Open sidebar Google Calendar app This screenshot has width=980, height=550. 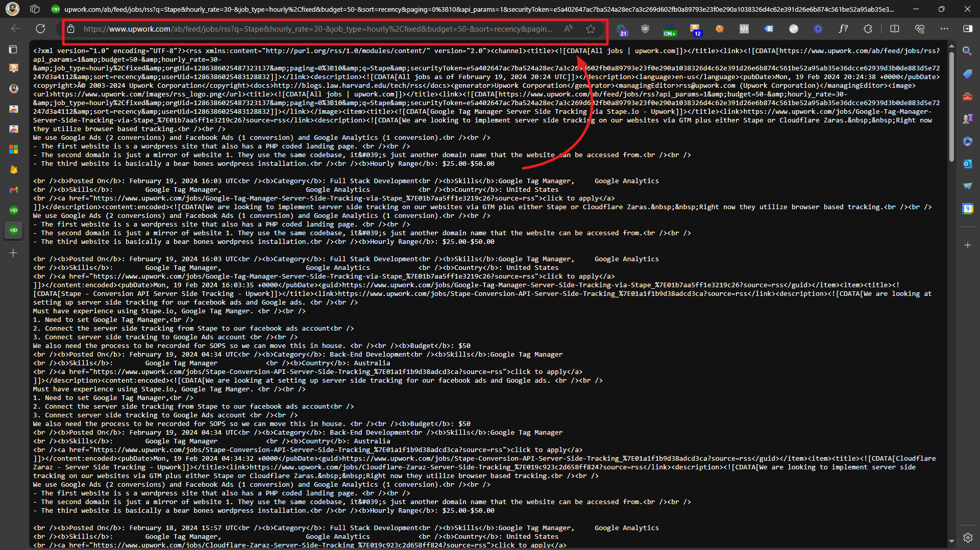[x=967, y=208]
